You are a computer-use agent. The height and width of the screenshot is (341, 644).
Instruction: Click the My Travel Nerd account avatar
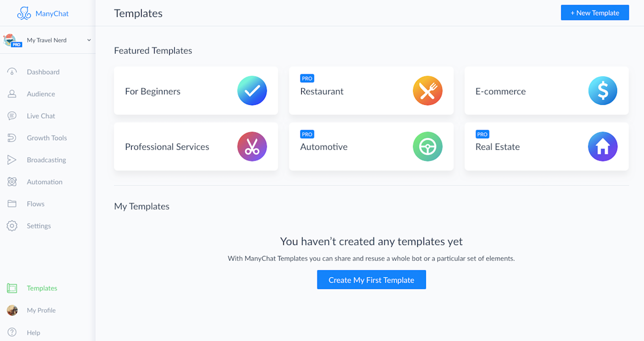pyautogui.click(x=11, y=40)
